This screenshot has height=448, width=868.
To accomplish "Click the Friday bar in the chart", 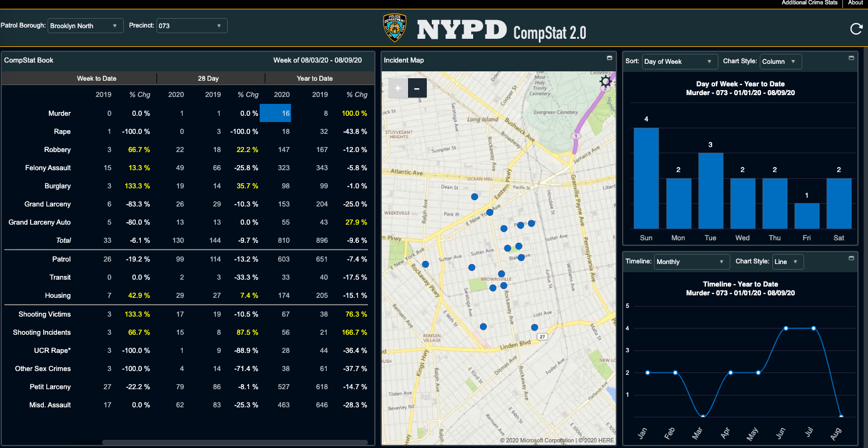I will pyautogui.click(x=807, y=216).
